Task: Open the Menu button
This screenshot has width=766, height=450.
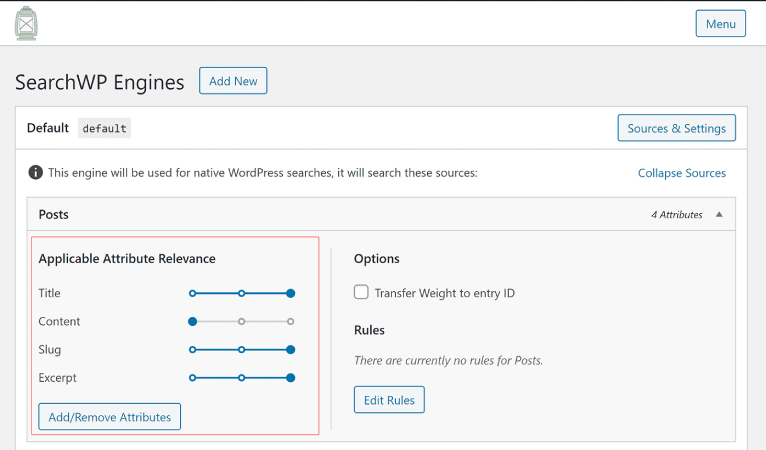Action: pos(721,23)
